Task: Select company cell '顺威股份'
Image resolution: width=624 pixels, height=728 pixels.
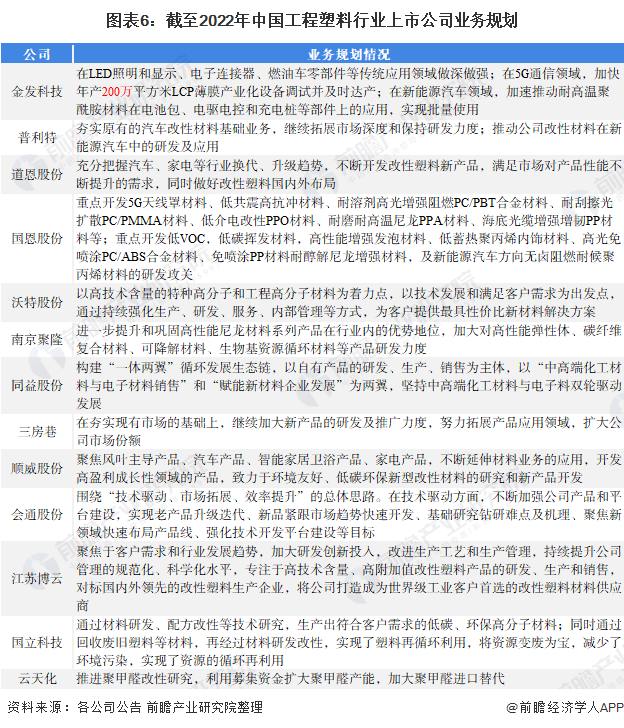Action: point(37,468)
